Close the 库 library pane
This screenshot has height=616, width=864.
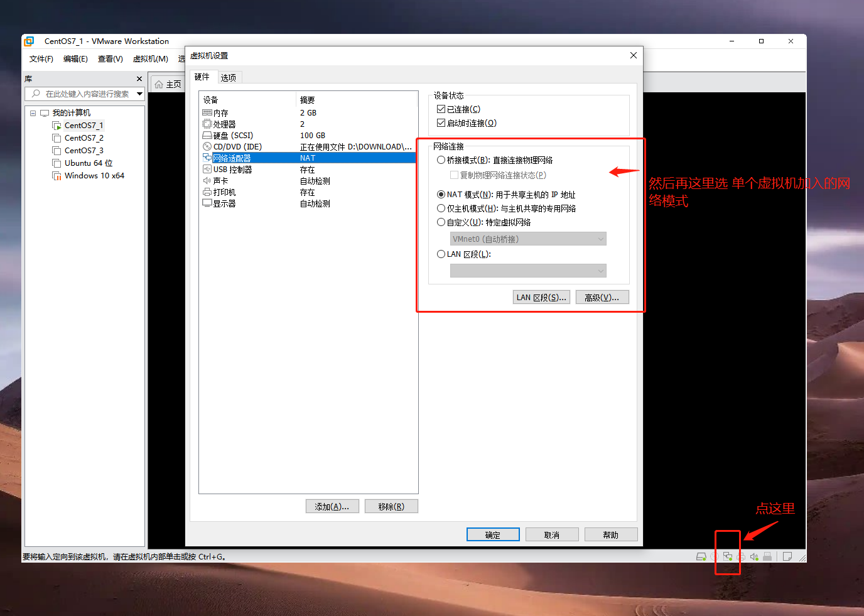click(139, 79)
